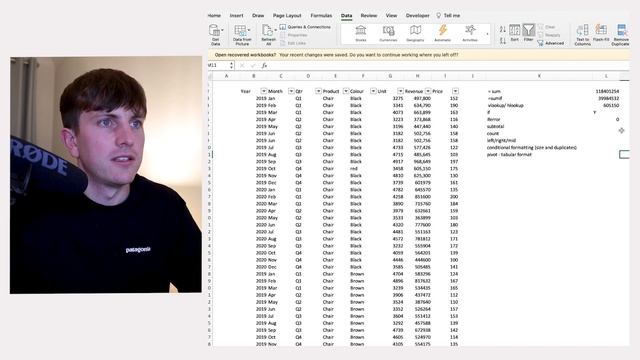The width and height of the screenshot is (640, 360).
Task: Sort ascending with A-Z icon
Action: [x=503, y=29]
